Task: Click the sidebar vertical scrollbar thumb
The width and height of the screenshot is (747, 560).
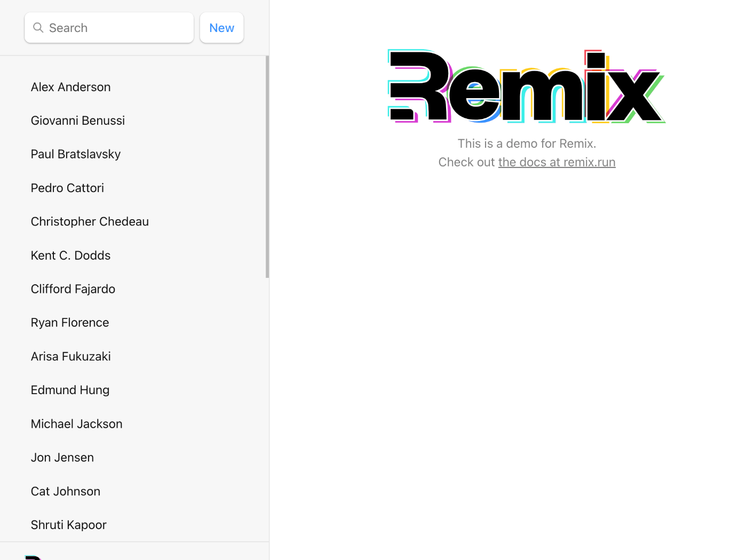Action: (267, 167)
